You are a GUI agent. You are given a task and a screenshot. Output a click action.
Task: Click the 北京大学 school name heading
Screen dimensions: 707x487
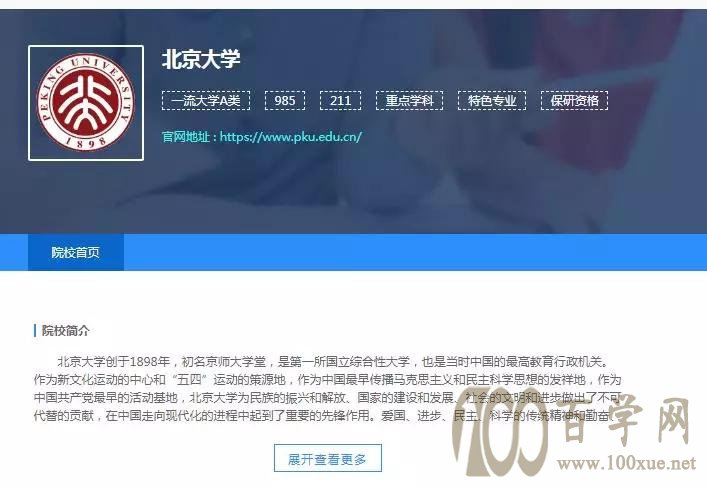coord(201,60)
